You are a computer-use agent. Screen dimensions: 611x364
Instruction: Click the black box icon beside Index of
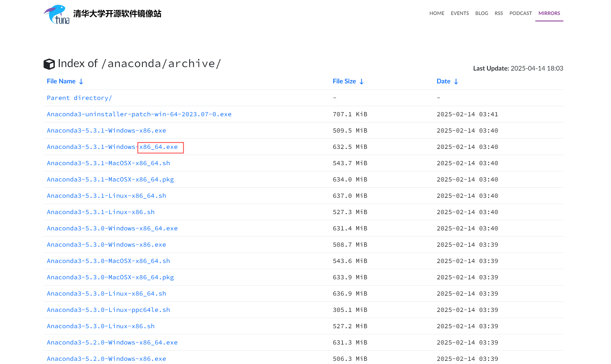click(49, 64)
